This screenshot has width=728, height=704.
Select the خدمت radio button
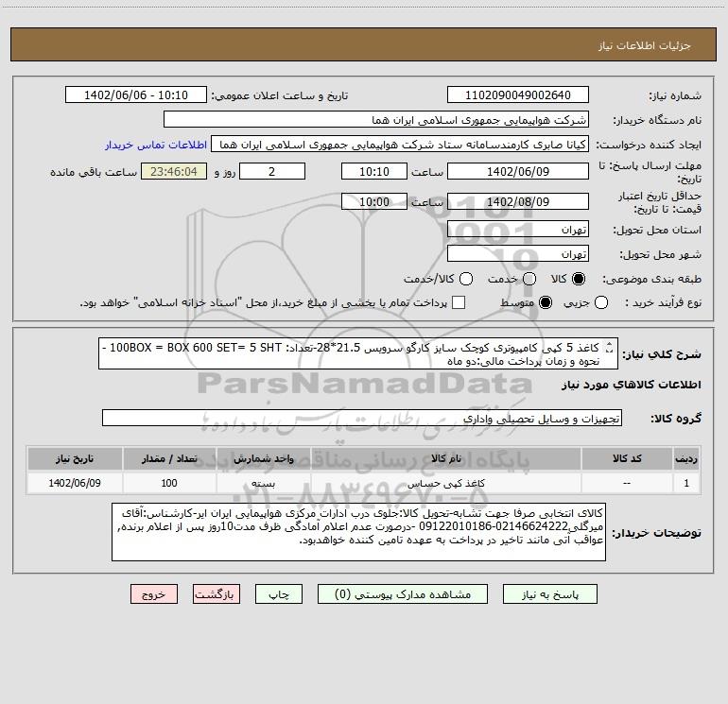pos(529,279)
